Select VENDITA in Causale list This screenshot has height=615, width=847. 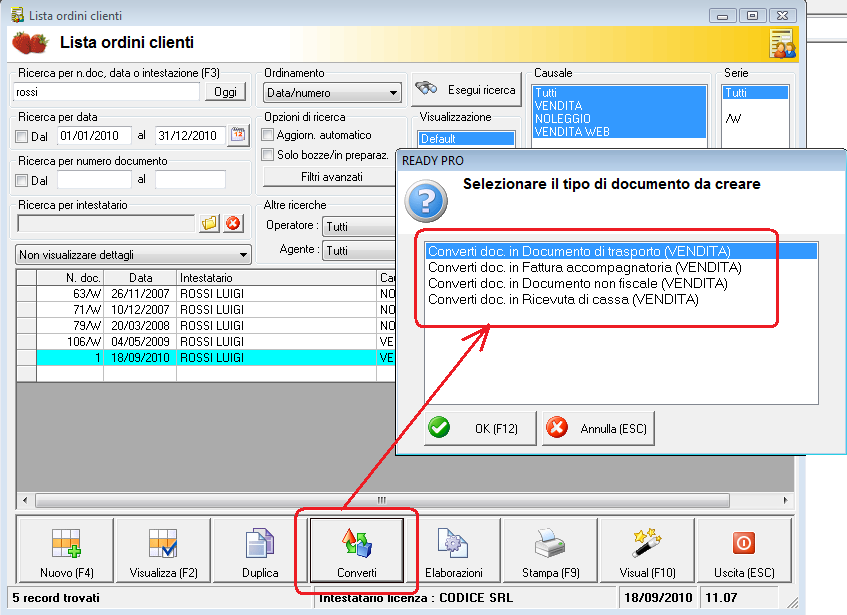pos(620,105)
